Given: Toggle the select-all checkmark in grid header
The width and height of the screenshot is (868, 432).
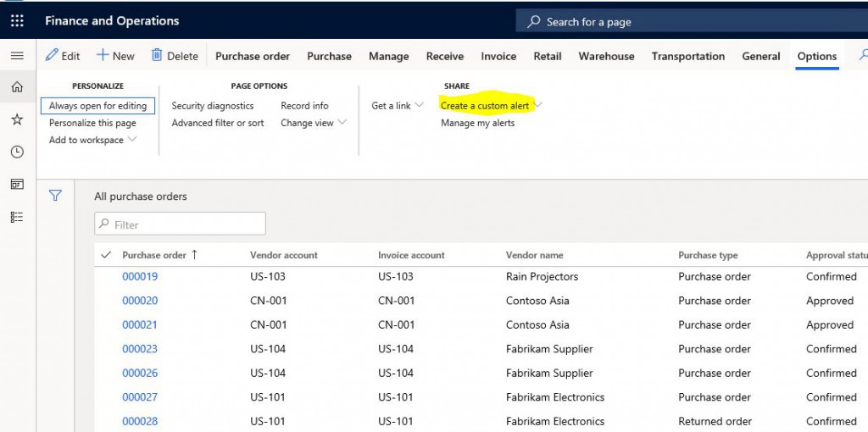Looking at the screenshot, I should click(x=106, y=255).
